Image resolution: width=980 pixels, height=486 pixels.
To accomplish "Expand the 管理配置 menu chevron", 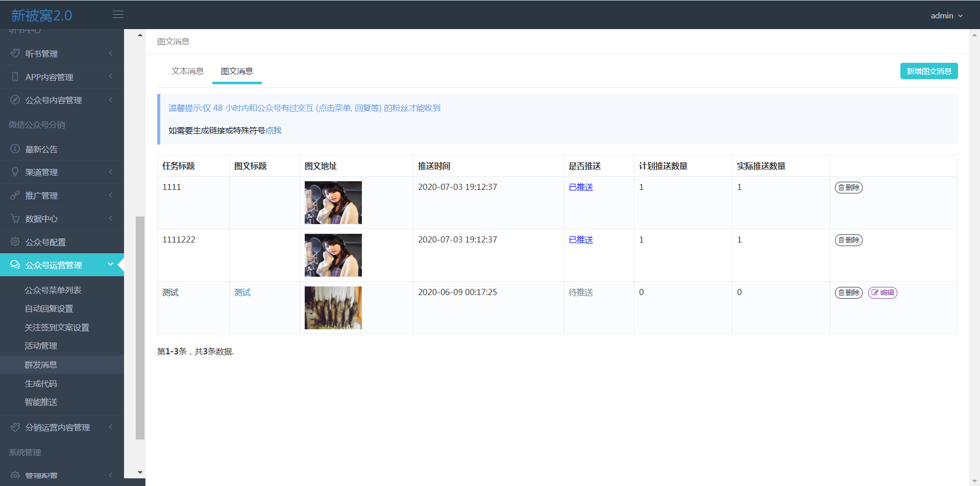I will (x=111, y=475).
